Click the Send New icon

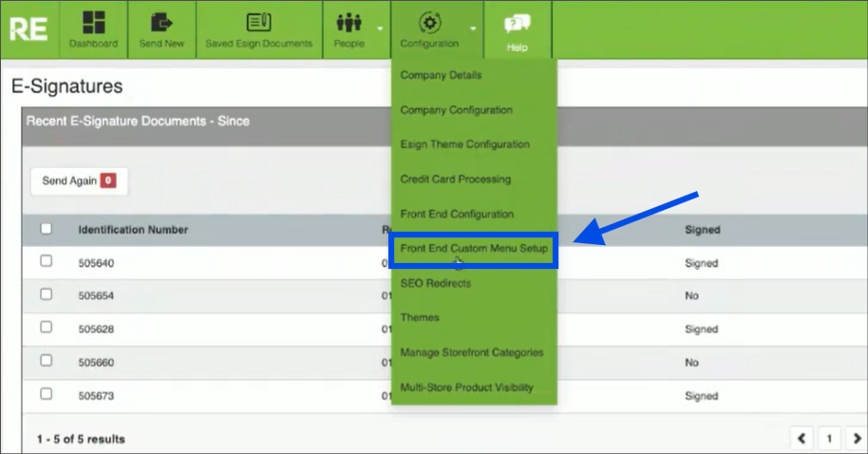tap(161, 23)
